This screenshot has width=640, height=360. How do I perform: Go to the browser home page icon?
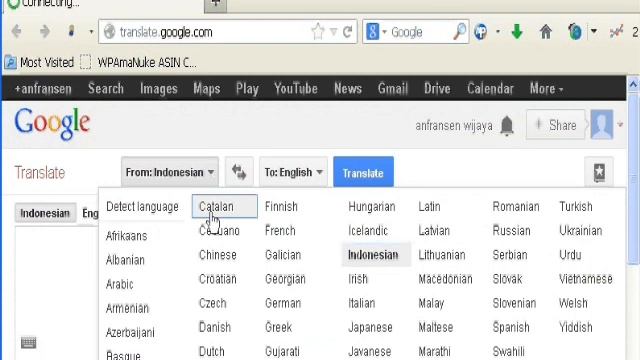point(546,31)
